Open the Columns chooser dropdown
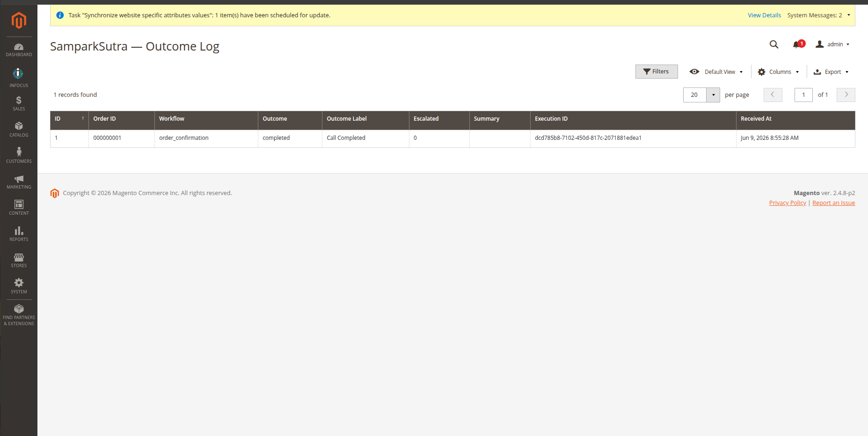The image size is (868, 436). (779, 72)
